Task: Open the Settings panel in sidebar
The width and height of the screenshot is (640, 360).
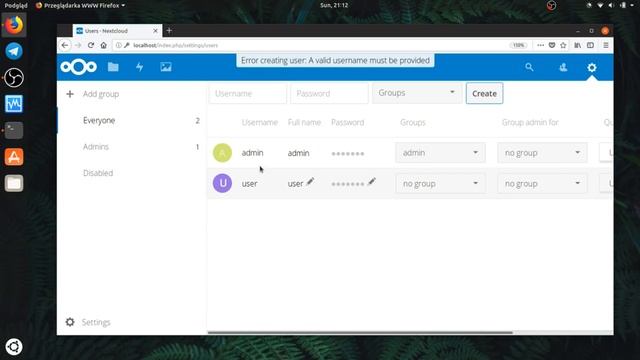Action: coord(96,322)
